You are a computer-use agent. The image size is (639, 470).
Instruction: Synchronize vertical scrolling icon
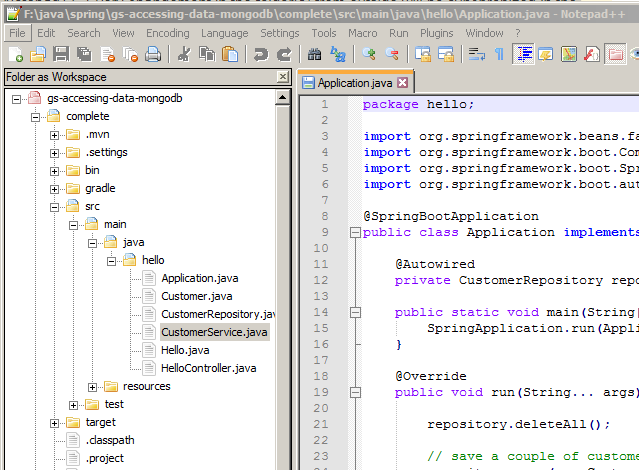[x=423, y=54]
